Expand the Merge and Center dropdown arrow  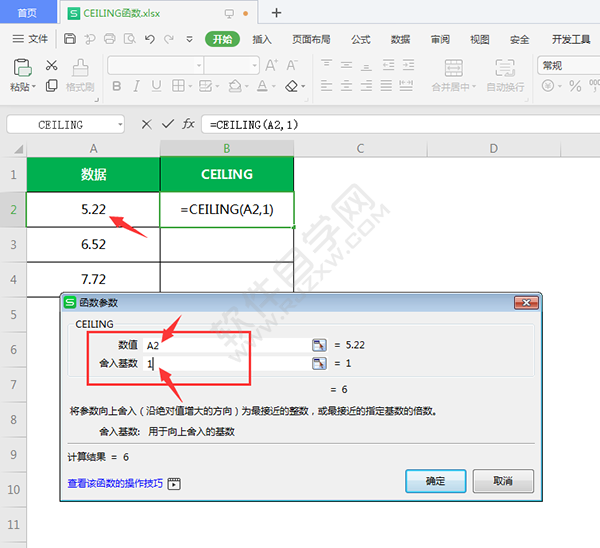474,87
